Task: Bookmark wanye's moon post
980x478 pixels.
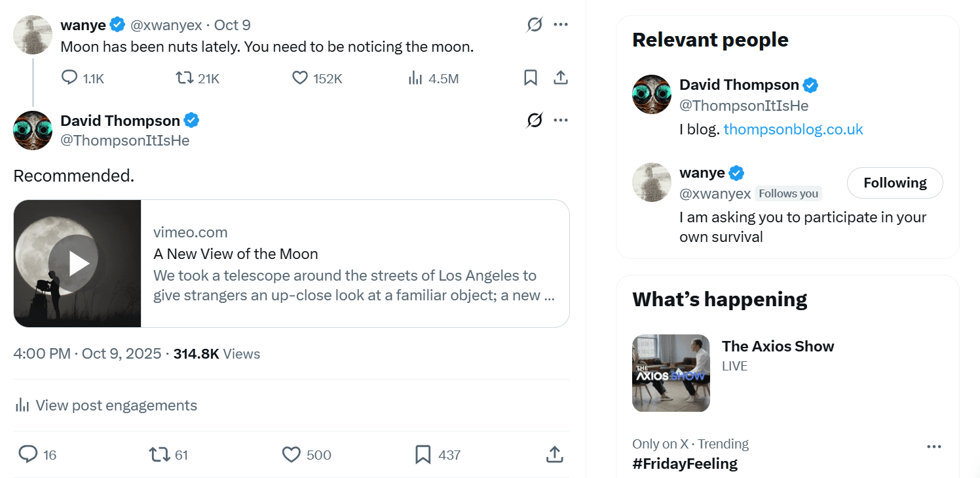Action: pos(531,78)
